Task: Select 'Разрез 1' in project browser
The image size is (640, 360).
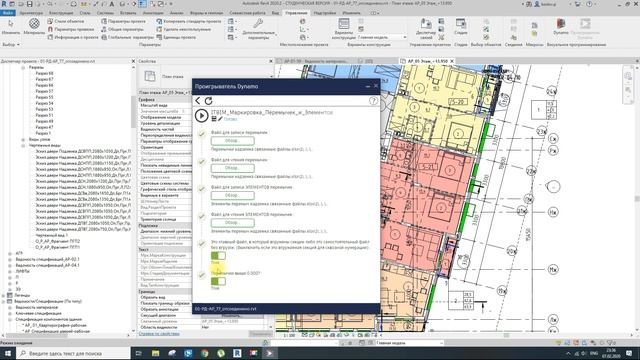Action: pos(43,133)
